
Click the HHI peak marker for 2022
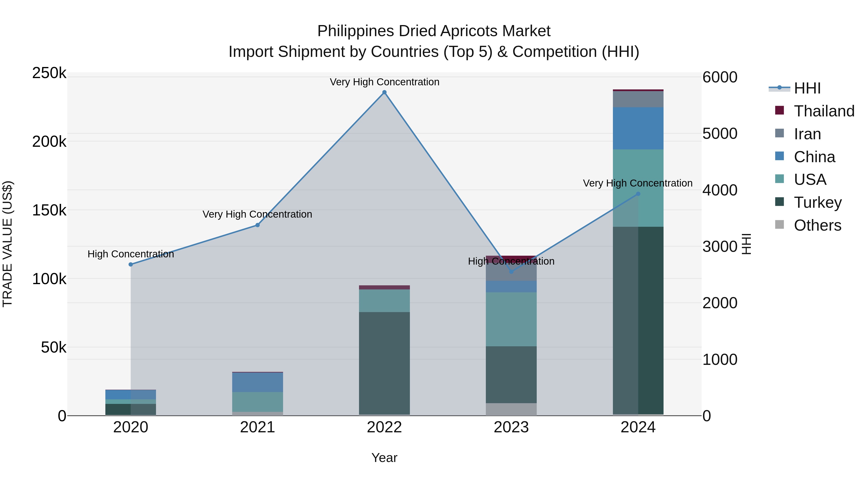(x=385, y=92)
